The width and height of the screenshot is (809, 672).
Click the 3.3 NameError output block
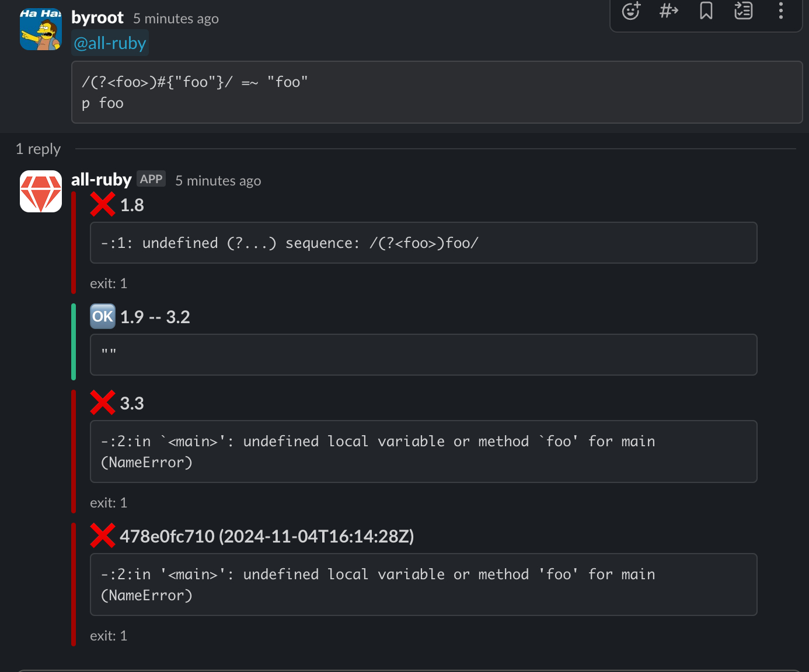coord(423,452)
